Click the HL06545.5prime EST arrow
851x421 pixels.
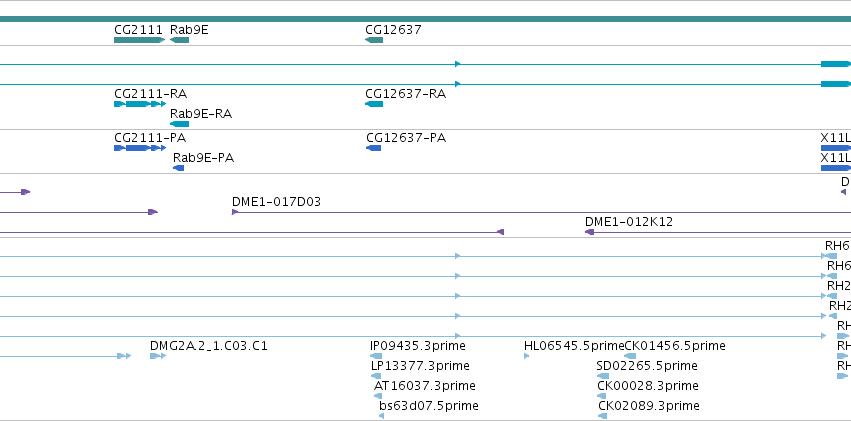(x=526, y=356)
